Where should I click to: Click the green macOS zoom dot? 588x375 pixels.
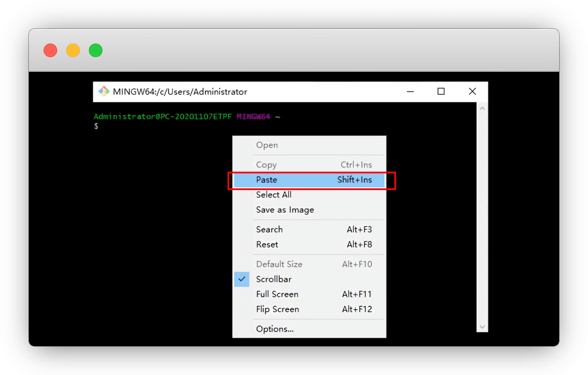click(x=96, y=50)
